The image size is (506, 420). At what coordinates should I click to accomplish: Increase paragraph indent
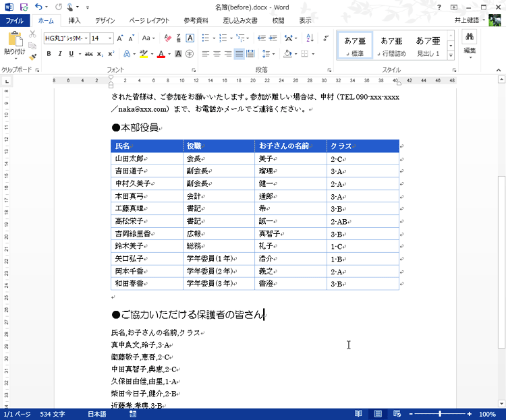[273, 38]
